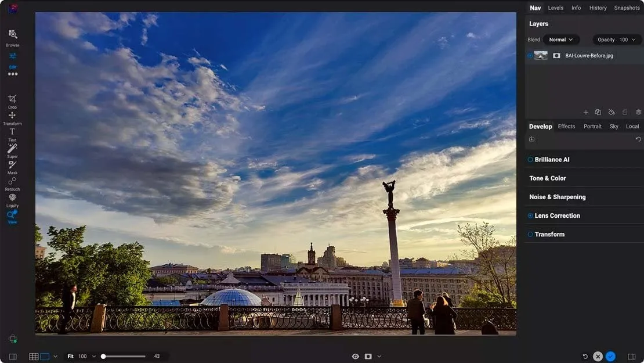Screen dimensions: 644x363
Task: Toggle visibility of BAI-Louvre-Before.jpg layer
Action: click(x=530, y=56)
